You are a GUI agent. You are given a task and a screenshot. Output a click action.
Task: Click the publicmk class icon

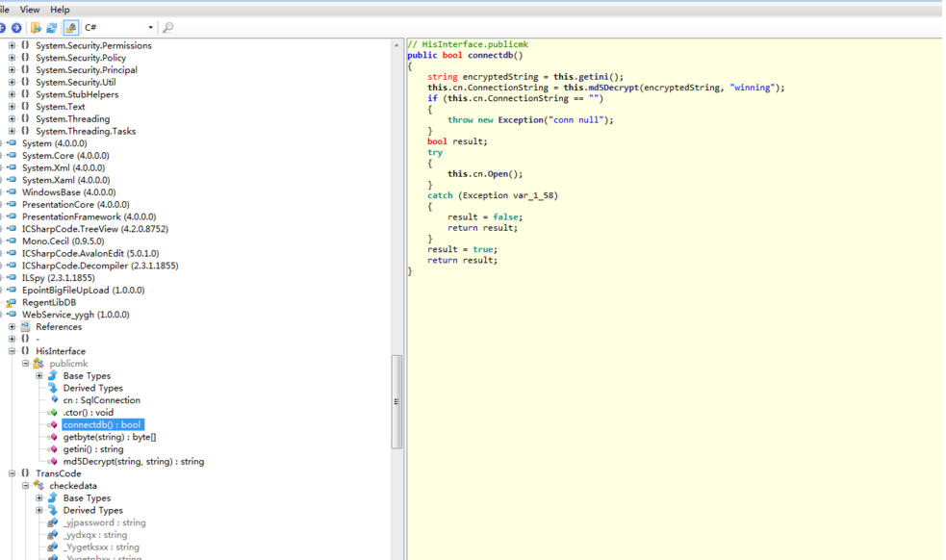(38, 364)
